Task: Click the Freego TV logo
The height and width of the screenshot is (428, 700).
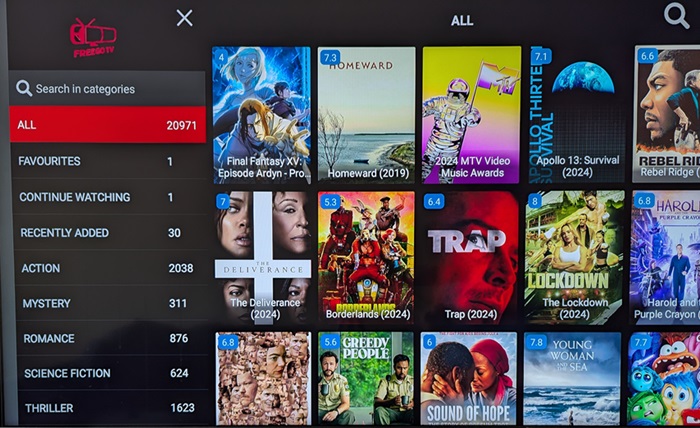Action: pyautogui.click(x=93, y=37)
